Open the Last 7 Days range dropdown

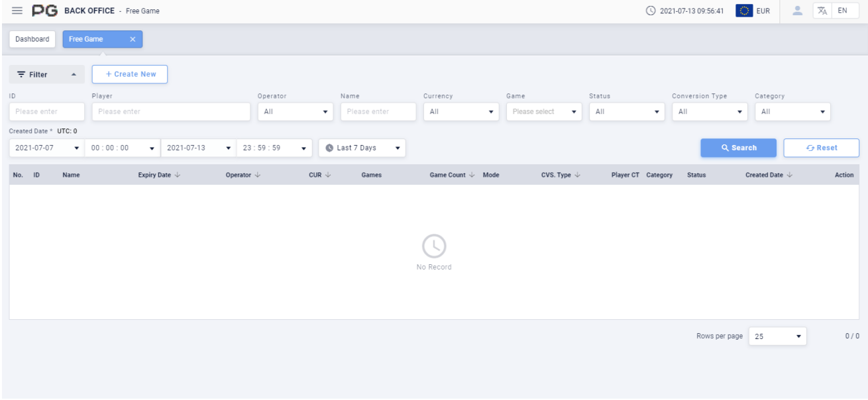[x=362, y=148]
